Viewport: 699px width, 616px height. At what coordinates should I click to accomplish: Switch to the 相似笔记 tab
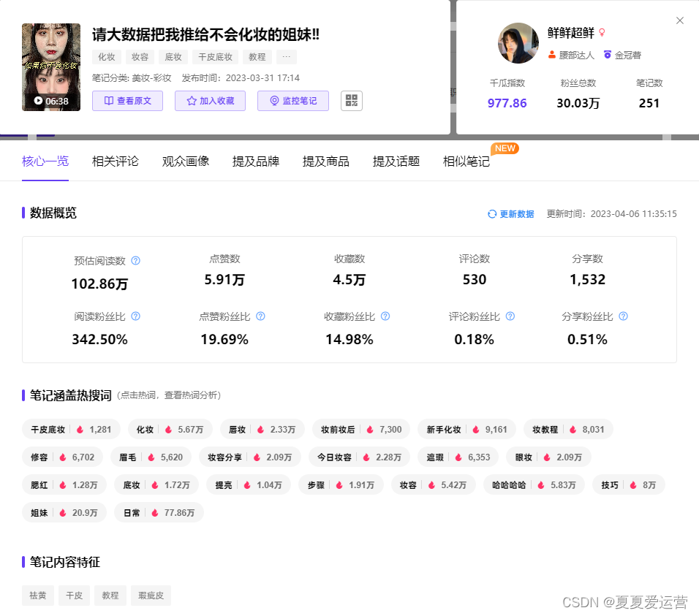pos(466,161)
